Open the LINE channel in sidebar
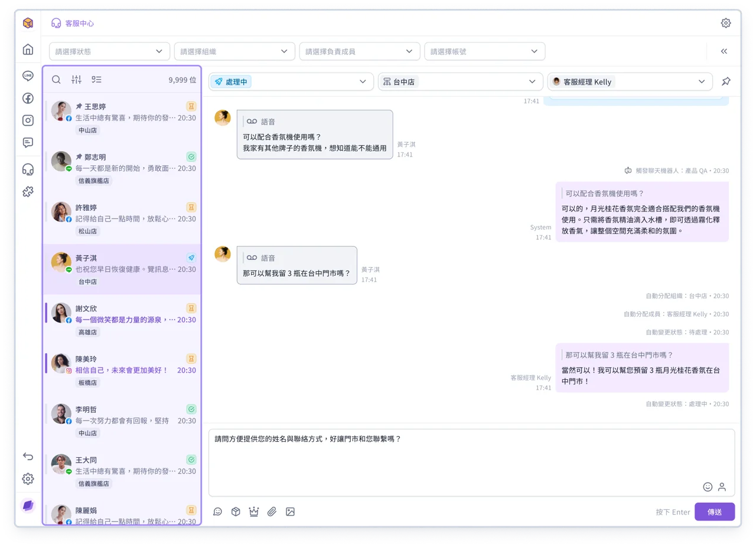This screenshot has width=756, height=547. (28, 76)
